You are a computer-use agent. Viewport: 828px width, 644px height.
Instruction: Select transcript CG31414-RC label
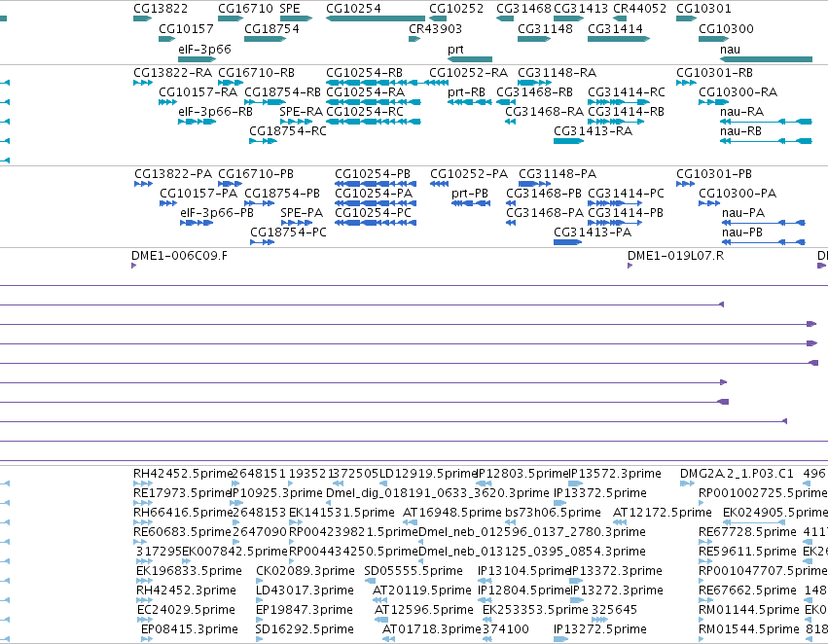pyautogui.click(x=627, y=91)
